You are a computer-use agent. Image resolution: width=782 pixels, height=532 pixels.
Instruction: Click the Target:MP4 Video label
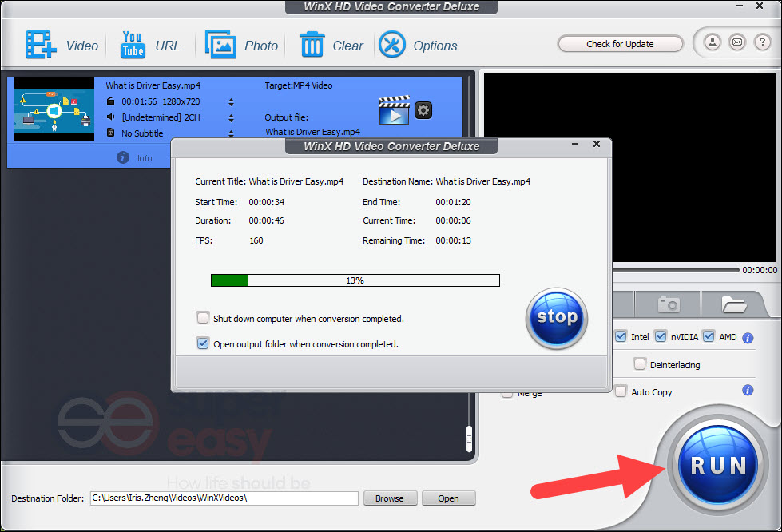(298, 85)
